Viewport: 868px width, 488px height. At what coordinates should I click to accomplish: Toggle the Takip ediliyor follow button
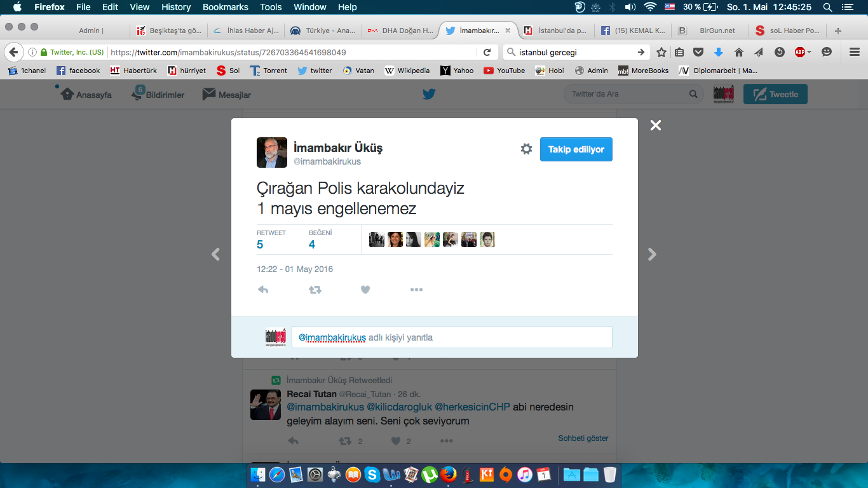tap(576, 149)
